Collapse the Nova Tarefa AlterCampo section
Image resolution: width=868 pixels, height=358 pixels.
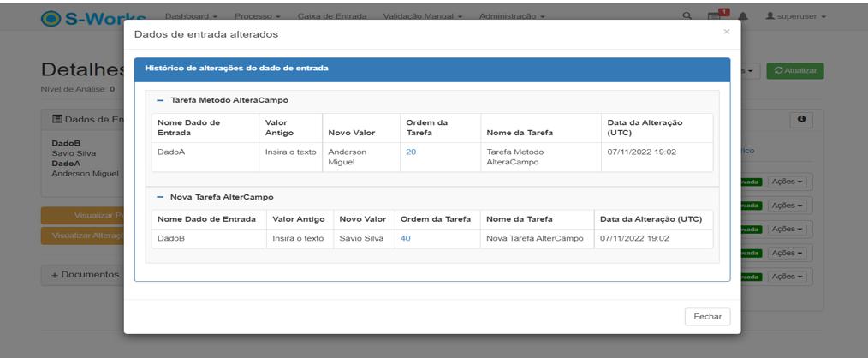(160, 197)
